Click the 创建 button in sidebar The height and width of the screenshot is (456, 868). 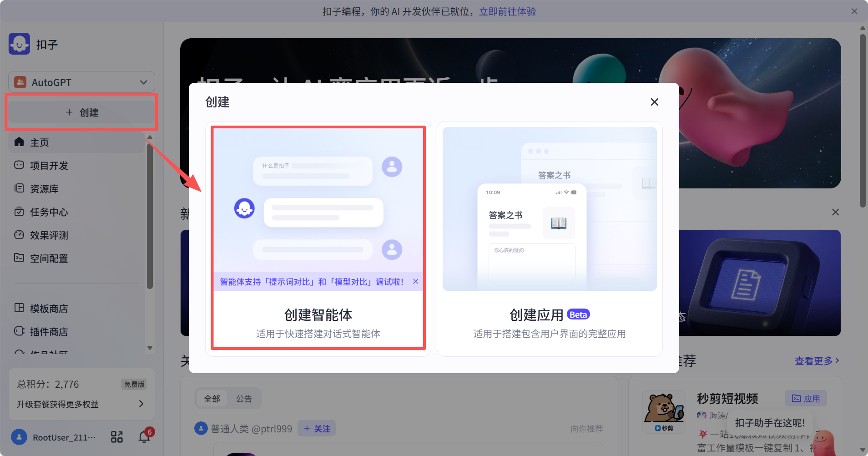[x=81, y=112]
